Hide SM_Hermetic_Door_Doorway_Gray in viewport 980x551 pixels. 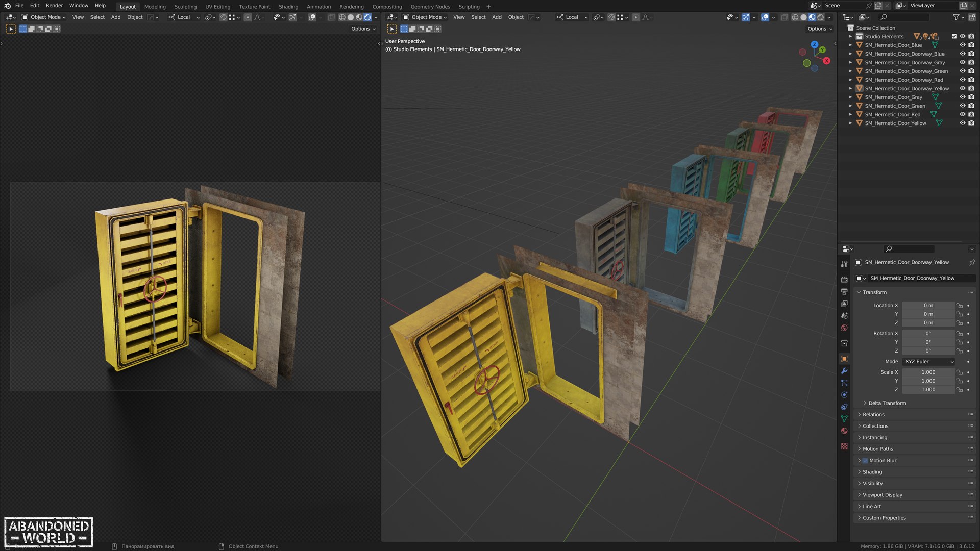pyautogui.click(x=962, y=63)
